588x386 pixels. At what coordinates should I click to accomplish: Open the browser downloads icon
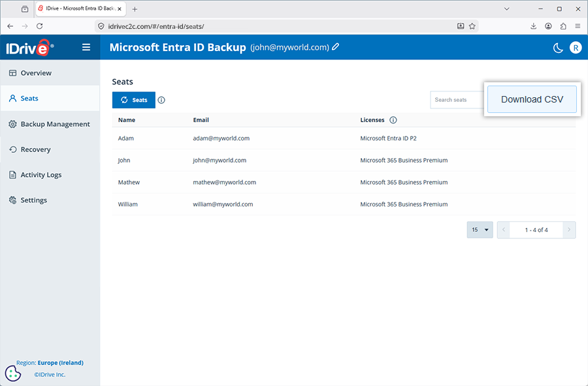533,26
